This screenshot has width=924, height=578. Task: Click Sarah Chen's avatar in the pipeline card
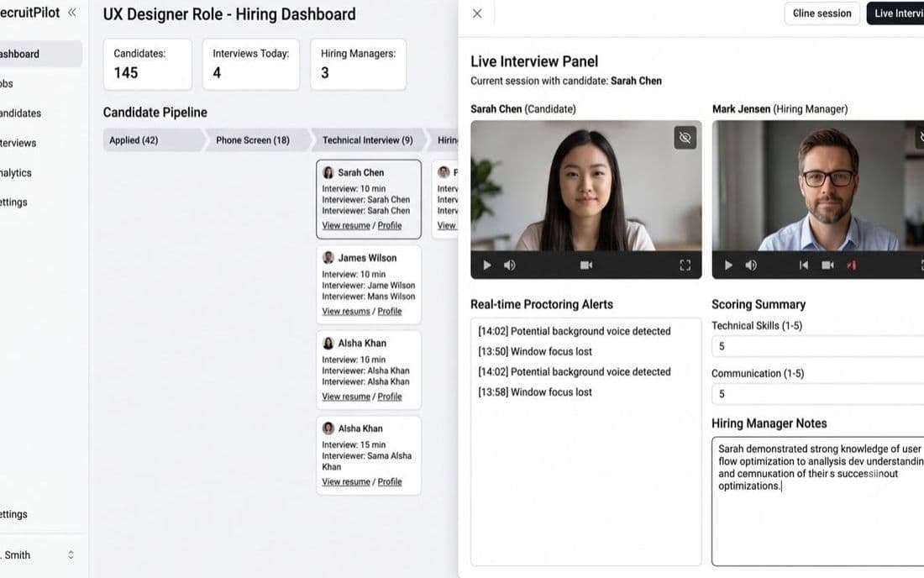click(328, 172)
